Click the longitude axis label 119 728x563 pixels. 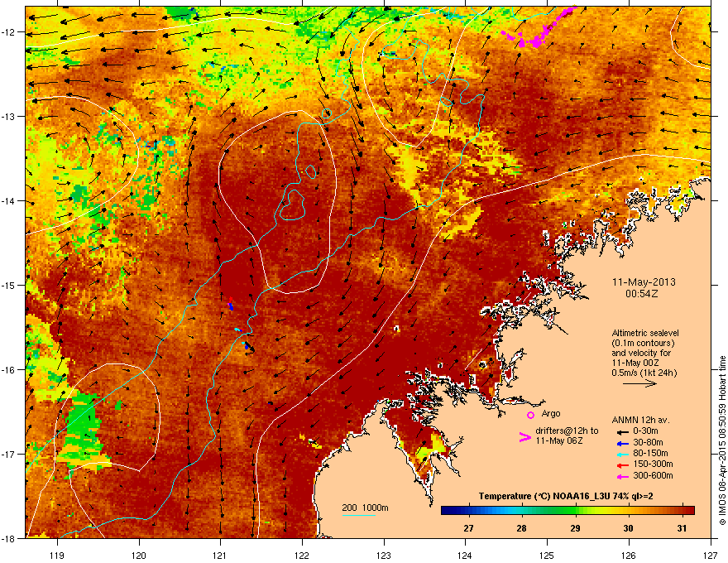(x=58, y=555)
